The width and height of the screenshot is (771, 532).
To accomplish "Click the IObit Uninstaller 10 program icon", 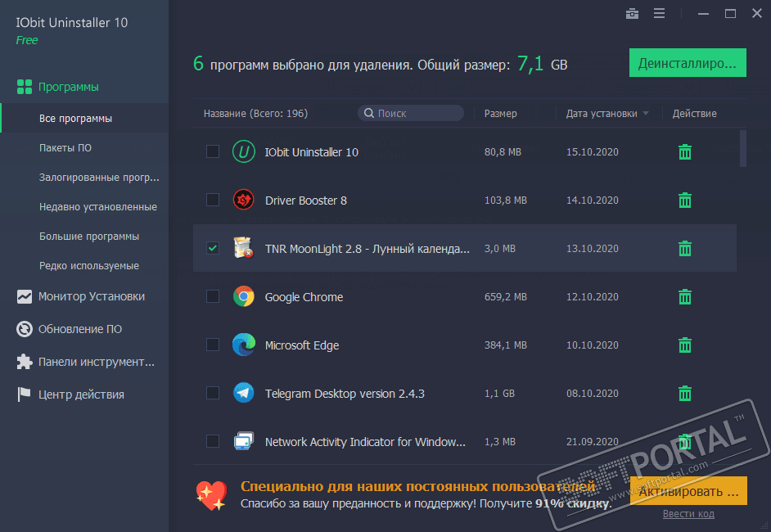I will pos(243,151).
